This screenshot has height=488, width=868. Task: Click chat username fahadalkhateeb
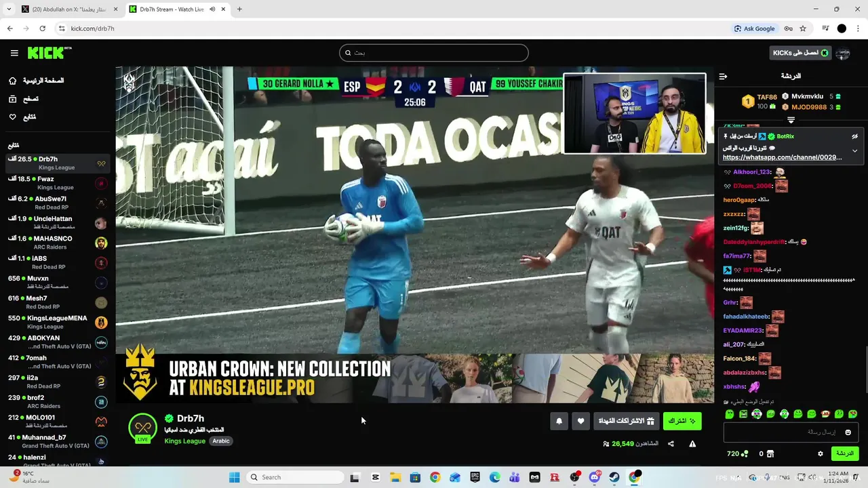(746, 317)
